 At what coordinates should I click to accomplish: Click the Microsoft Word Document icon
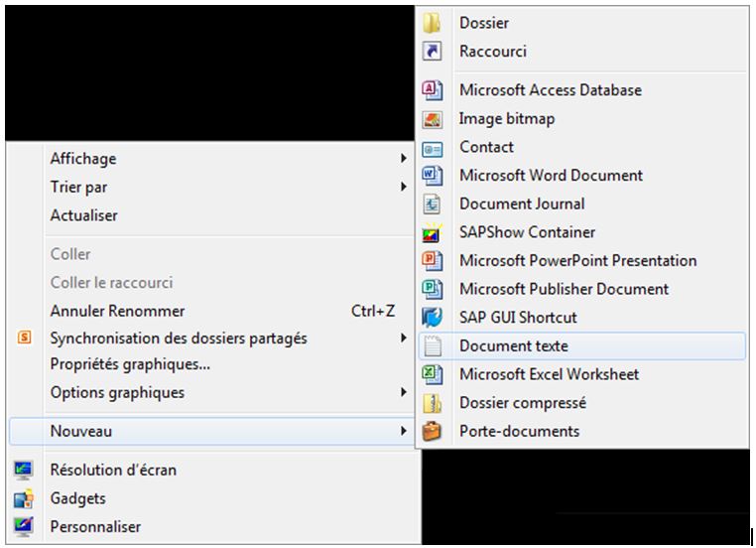(433, 176)
